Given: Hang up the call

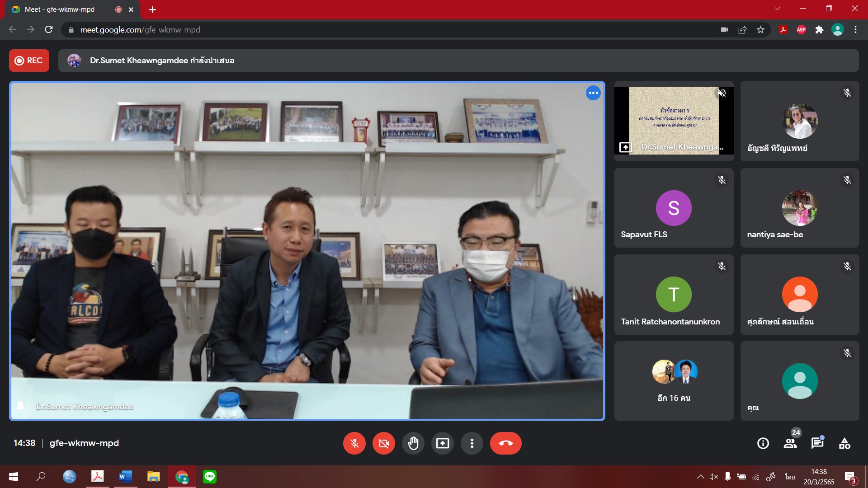Looking at the screenshot, I should (505, 443).
